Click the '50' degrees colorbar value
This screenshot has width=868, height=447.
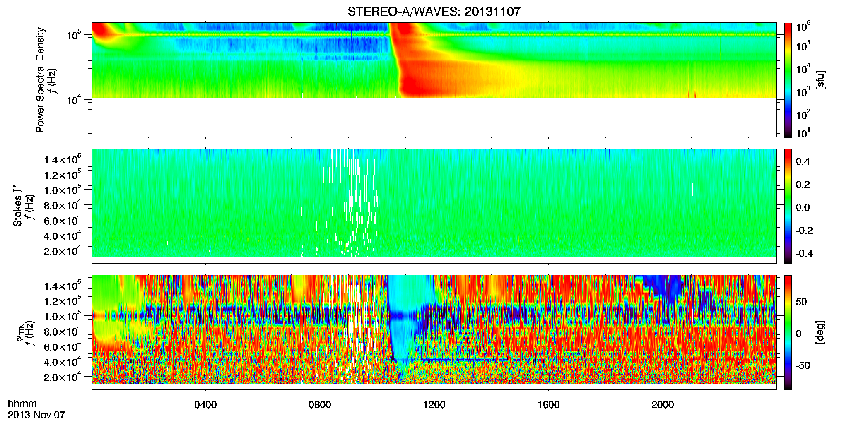(x=801, y=302)
